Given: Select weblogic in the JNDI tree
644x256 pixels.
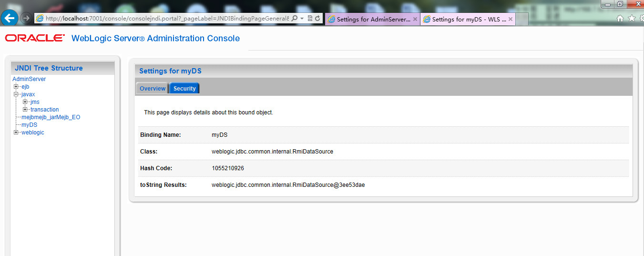Looking at the screenshot, I should click(x=32, y=133).
